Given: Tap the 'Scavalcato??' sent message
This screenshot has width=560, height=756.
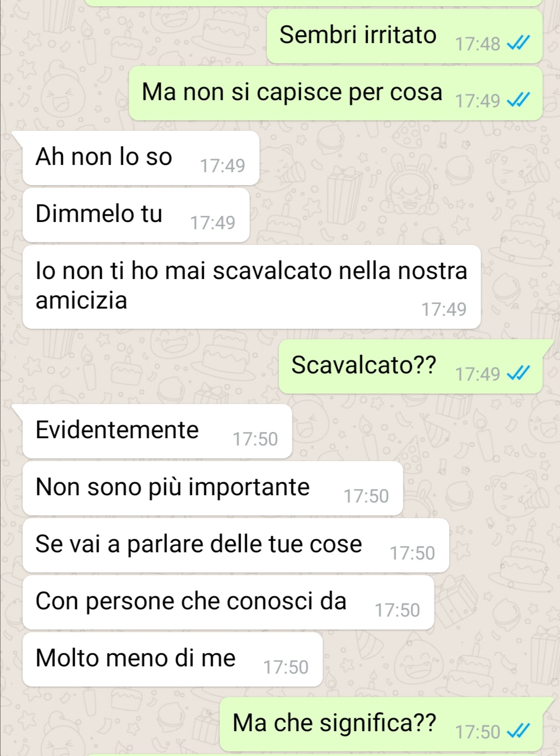Looking at the screenshot, I should pyautogui.click(x=411, y=367).
